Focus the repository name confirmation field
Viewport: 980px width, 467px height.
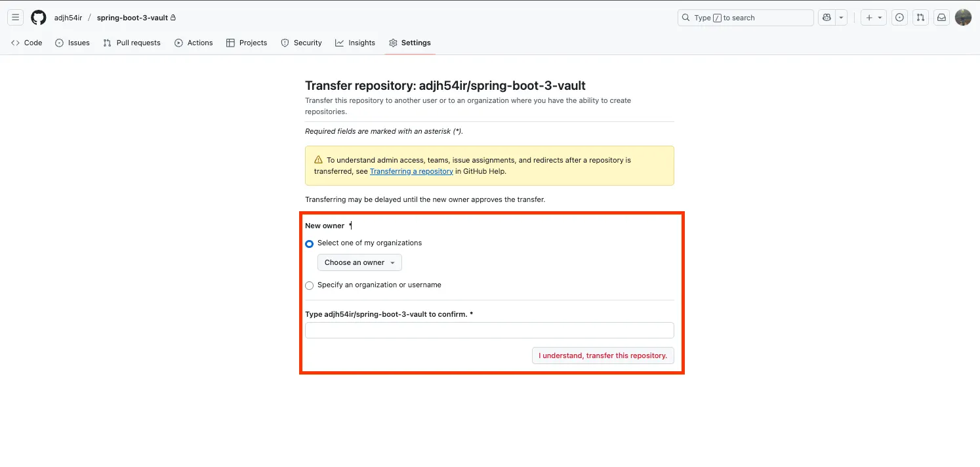(489, 330)
